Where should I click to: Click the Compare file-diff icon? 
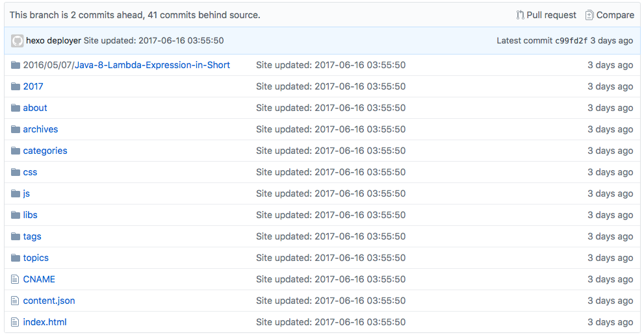(589, 15)
